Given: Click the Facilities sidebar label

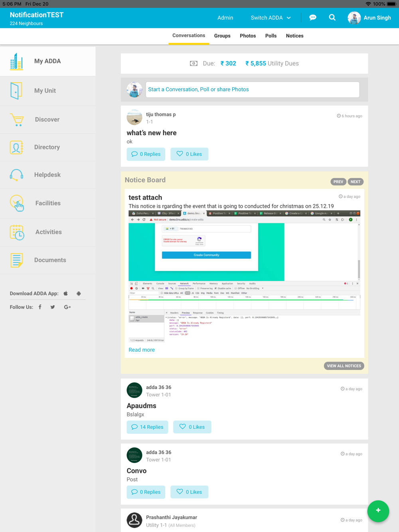Looking at the screenshot, I should pyautogui.click(x=48, y=203).
